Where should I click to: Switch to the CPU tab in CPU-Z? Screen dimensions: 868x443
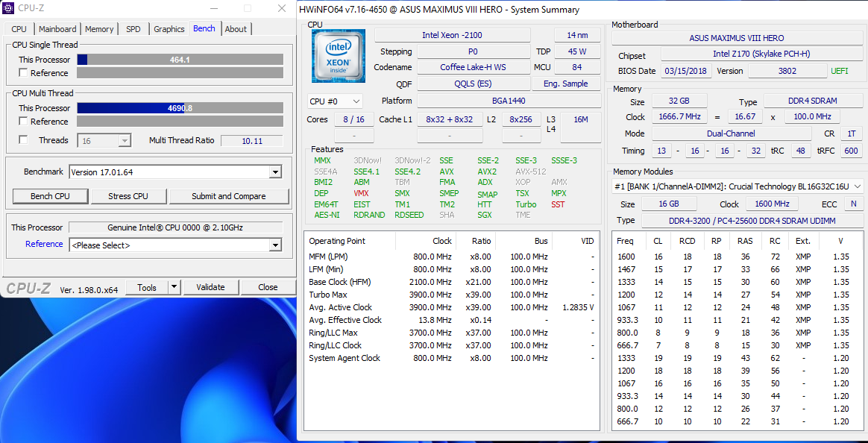click(19, 29)
